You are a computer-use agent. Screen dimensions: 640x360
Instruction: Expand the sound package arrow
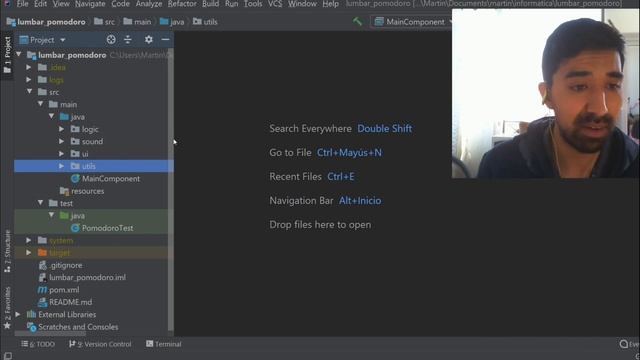click(x=61, y=141)
